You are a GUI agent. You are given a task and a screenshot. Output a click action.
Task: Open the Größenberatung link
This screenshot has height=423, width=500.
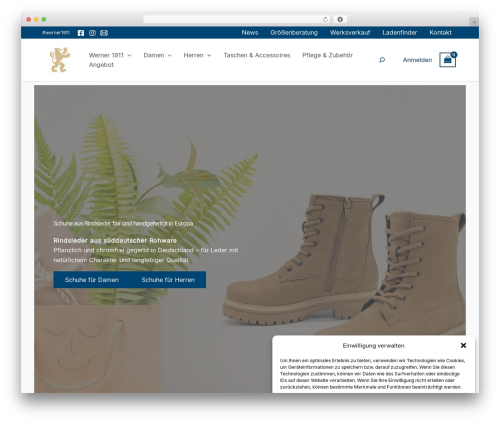(x=294, y=33)
